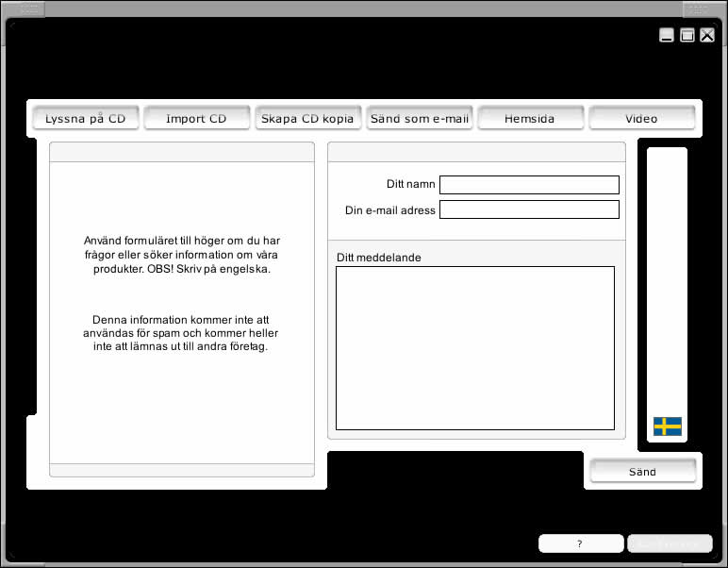Click the Ditt namn label
Image resolution: width=728 pixels, height=568 pixels.
click(410, 185)
